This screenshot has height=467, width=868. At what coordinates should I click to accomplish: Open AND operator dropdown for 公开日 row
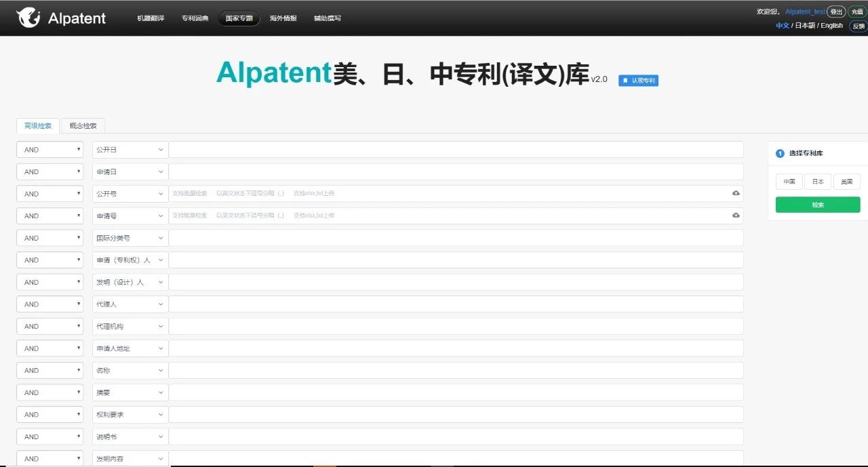(x=50, y=150)
